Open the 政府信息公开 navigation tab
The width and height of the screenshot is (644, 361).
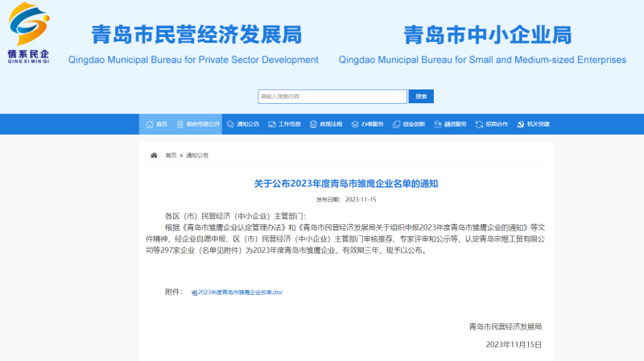[x=202, y=124]
